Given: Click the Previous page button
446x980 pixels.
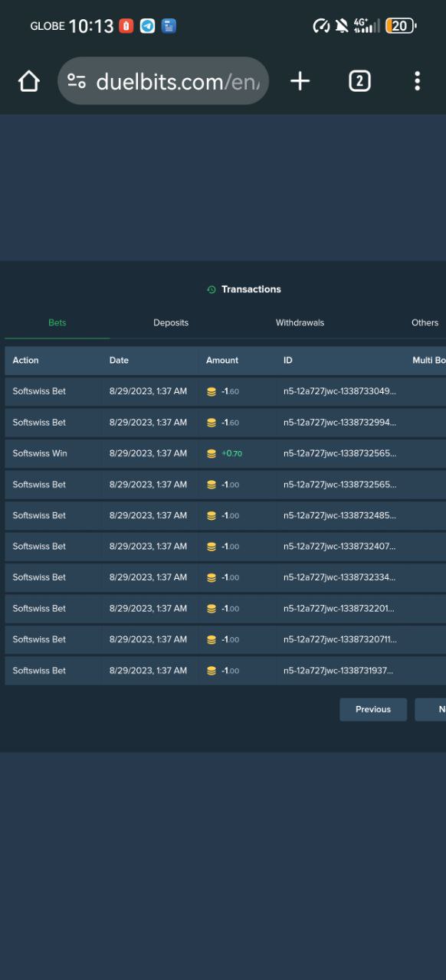Looking at the screenshot, I should [373, 710].
